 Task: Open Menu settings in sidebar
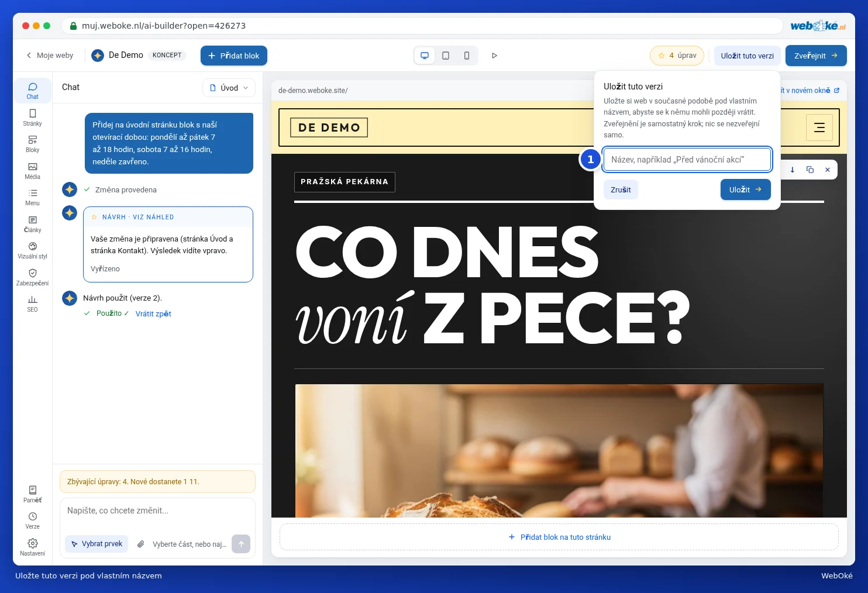(32, 197)
